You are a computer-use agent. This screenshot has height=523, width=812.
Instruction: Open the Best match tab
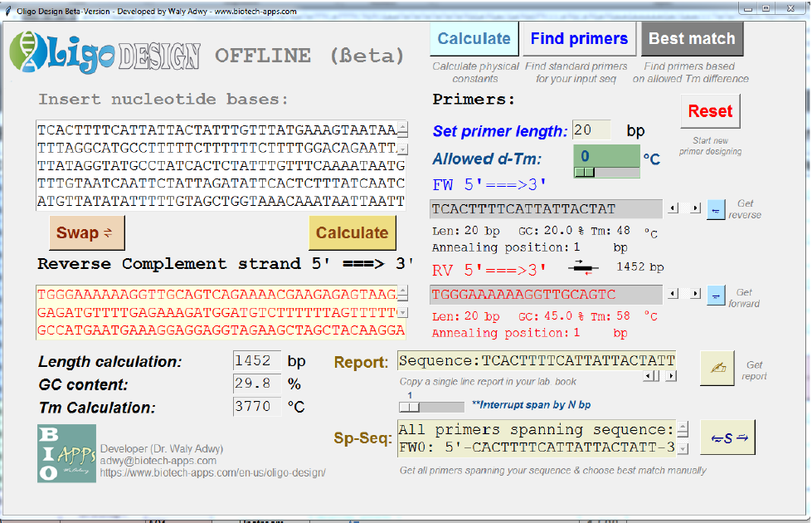pyautogui.click(x=692, y=39)
